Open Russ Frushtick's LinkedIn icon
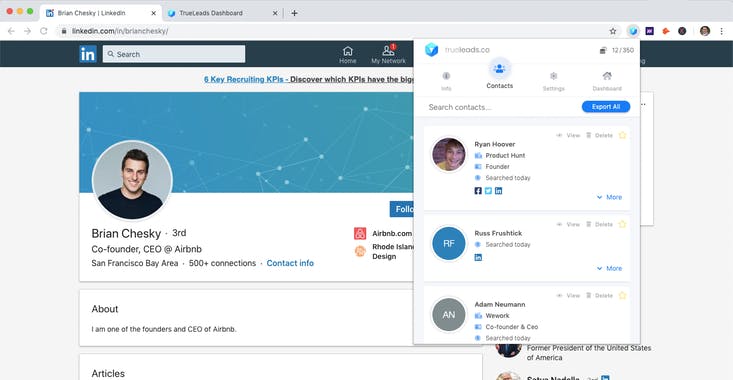The image size is (733, 380). 478,258
